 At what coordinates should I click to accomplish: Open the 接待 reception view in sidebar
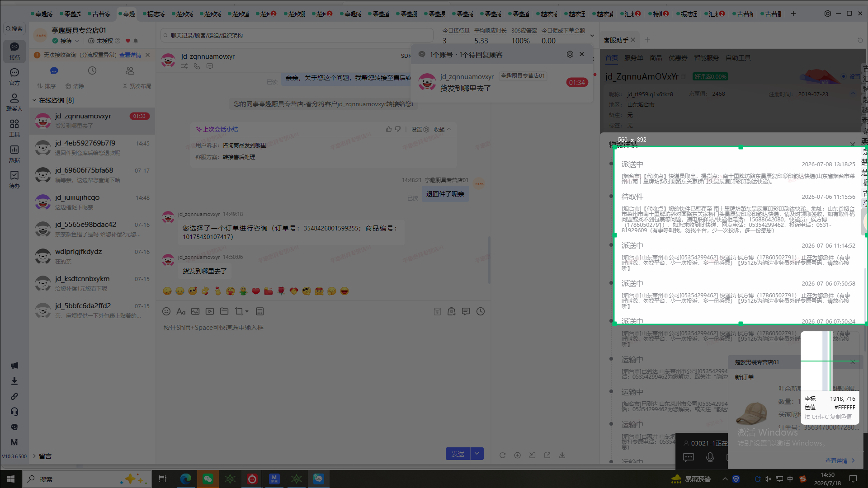(14, 51)
